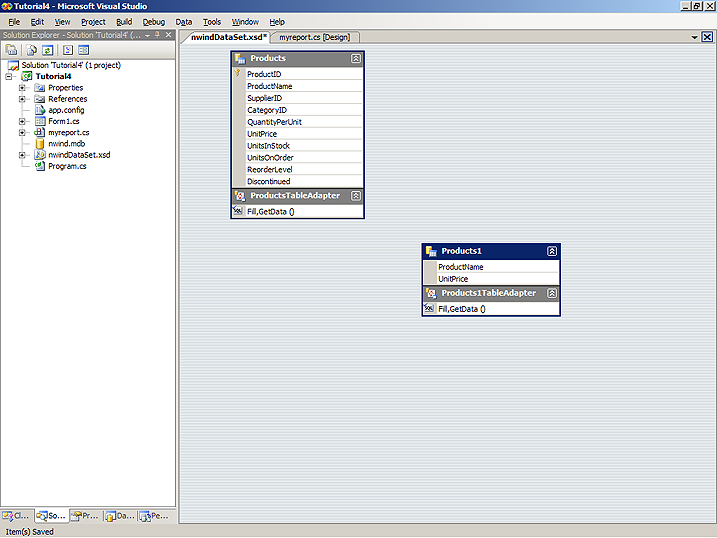The image size is (717, 538).
Task: Open the Build menu
Action: click(x=124, y=21)
